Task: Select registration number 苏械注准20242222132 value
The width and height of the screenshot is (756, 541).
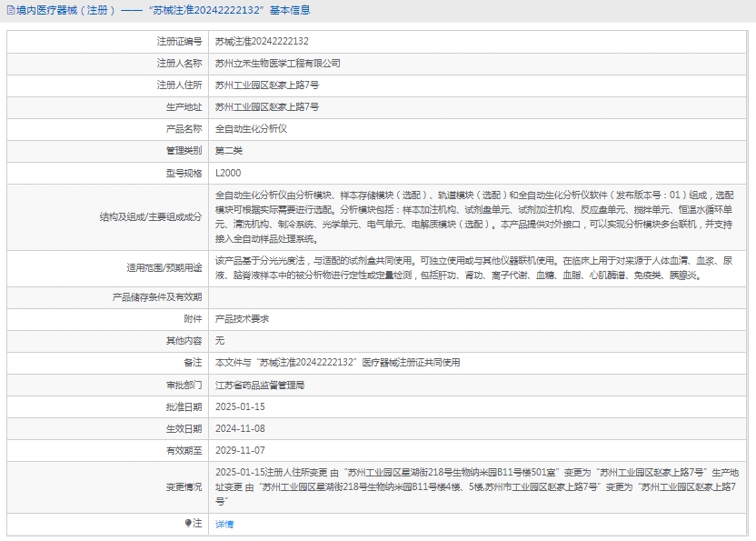Action: (262, 41)
